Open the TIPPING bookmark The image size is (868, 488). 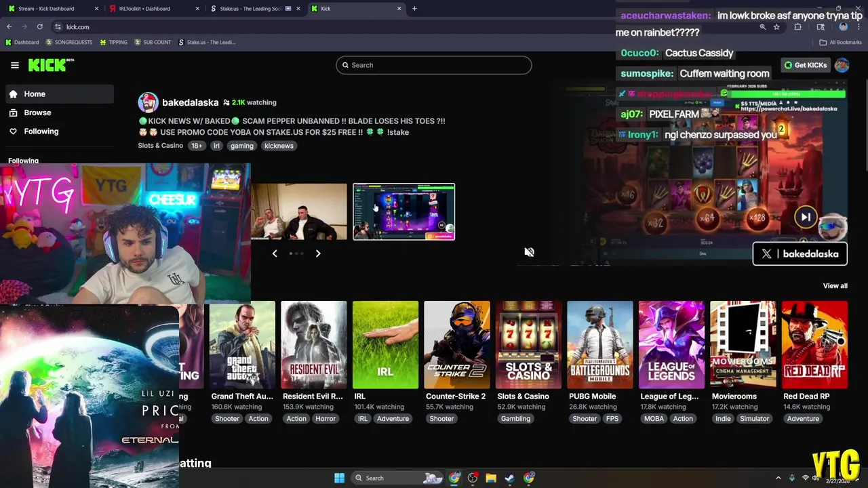(x=113, y=42)
